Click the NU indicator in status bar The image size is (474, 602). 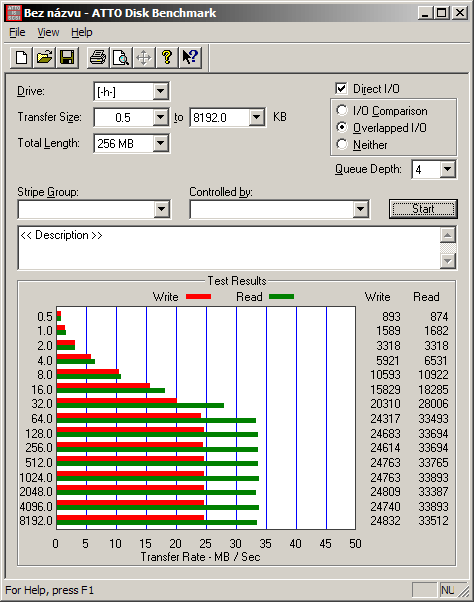pos(448,590)
